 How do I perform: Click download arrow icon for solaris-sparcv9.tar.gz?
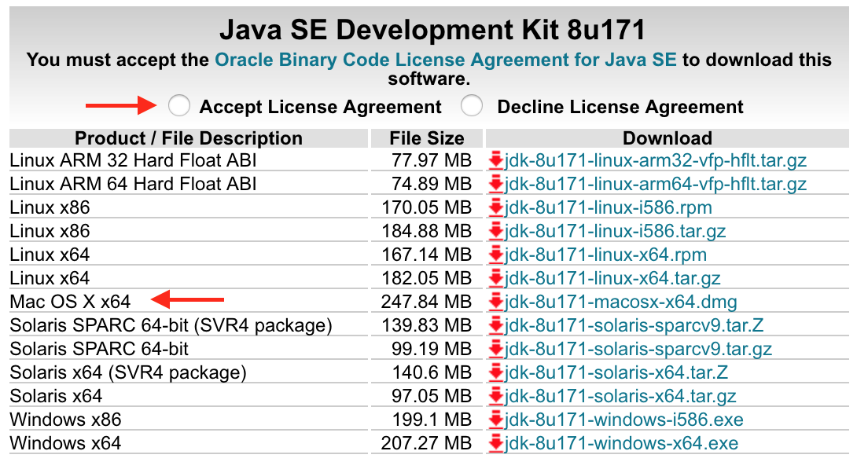pyautogui.click(x=496, y=349)
